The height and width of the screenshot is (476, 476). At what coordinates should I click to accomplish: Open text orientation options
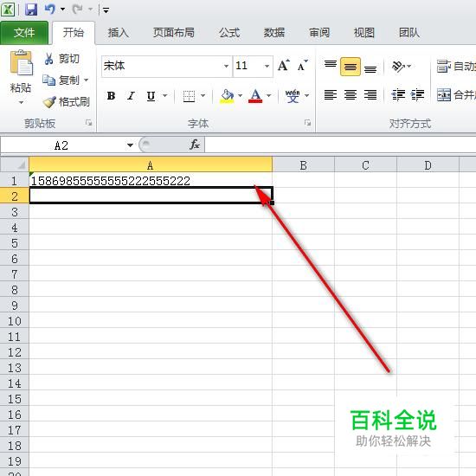tap(402, 66)
